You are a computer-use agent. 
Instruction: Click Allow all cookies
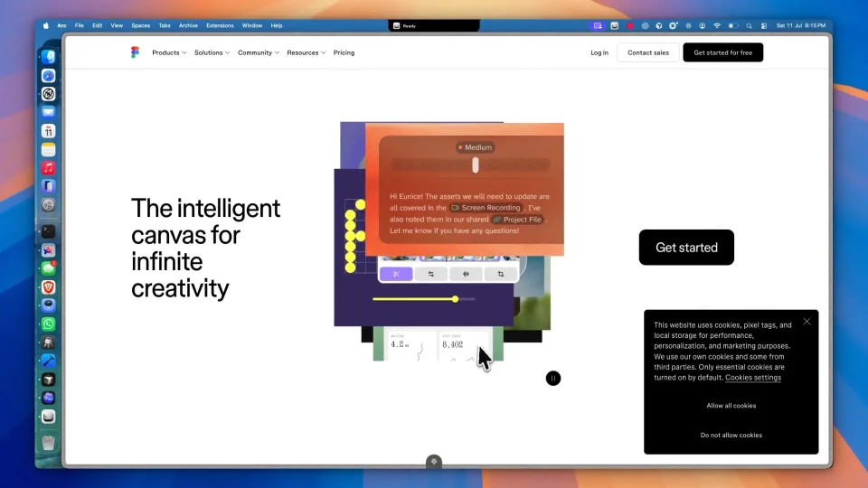click(x=731, y=406)
